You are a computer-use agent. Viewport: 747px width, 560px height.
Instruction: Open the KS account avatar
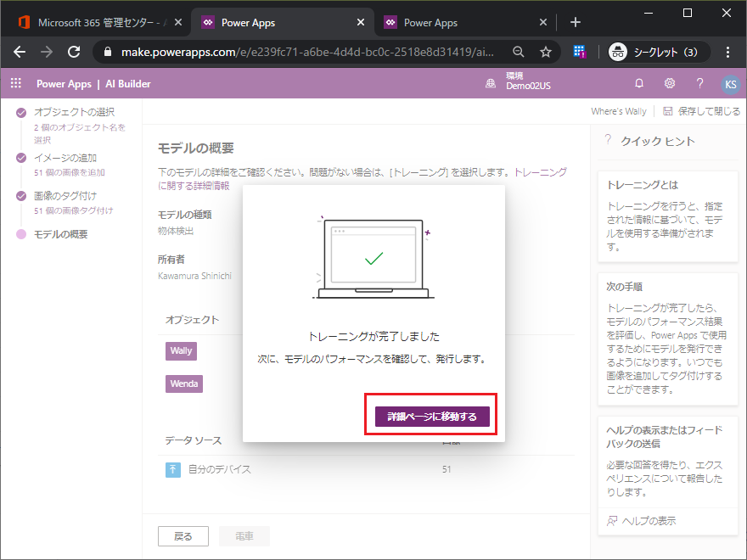[730, 84]
